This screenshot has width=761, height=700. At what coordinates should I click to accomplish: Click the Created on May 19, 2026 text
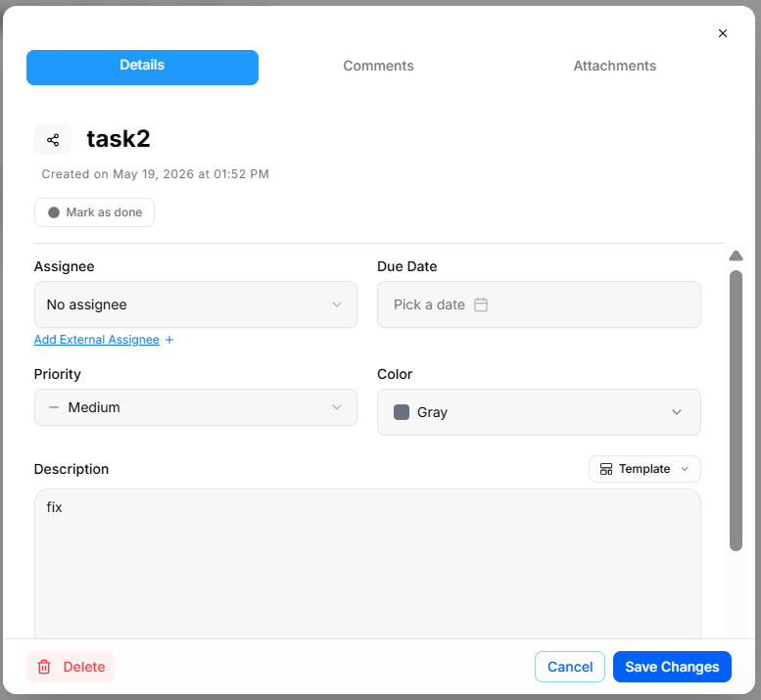(156, 174)
